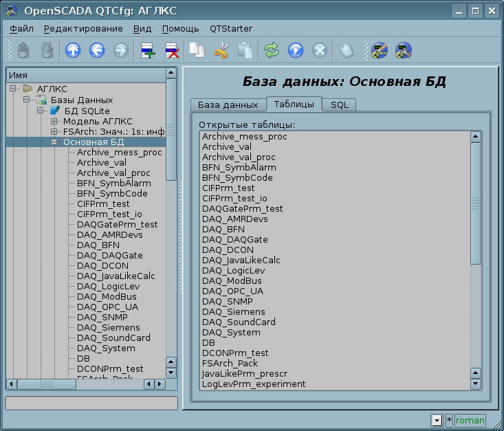This screenshot has width=504, height=431.
Task: Collapse the Основная БД tree node
Action: pos(54,142)
